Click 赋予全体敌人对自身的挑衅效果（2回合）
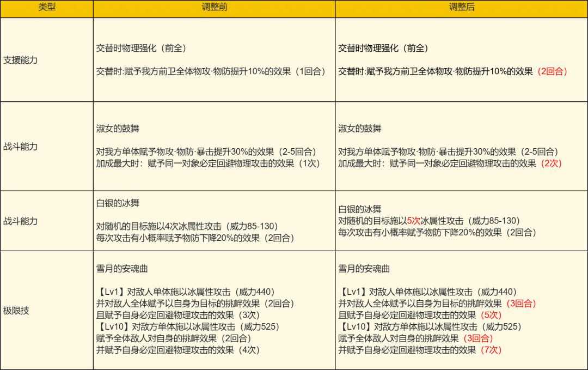Screen dimensions: 588x370 (174, 338)
